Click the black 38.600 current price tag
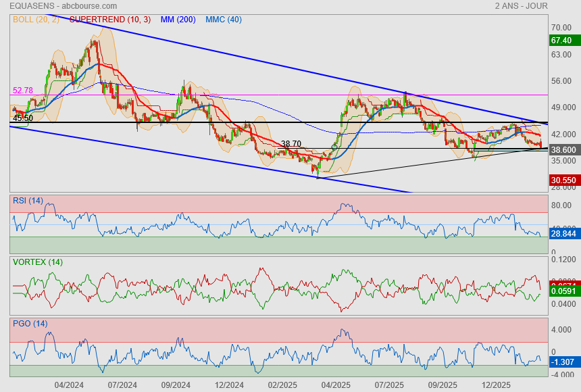 tap(563, 150)
